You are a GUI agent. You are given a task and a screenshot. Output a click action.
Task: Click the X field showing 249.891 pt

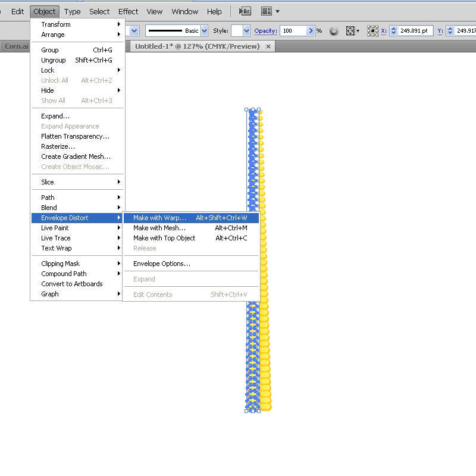click(415, 31)
